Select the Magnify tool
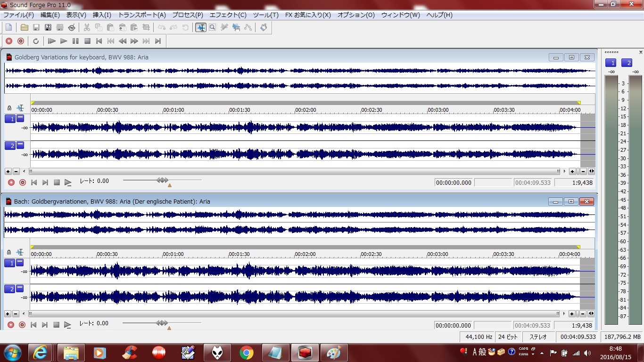The width and height of the screenshot is (644, 362). [x=213, y=27]
